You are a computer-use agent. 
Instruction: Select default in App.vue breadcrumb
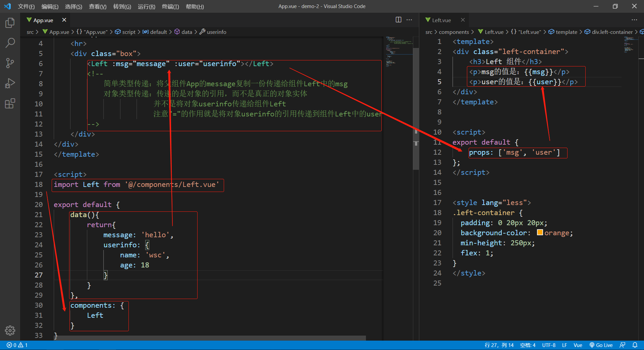tap(155, 32)
